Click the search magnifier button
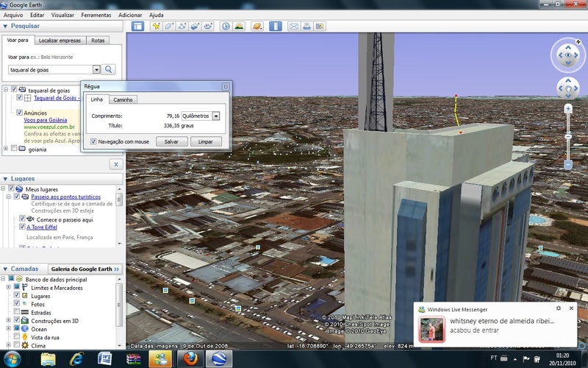 point(110,69)
